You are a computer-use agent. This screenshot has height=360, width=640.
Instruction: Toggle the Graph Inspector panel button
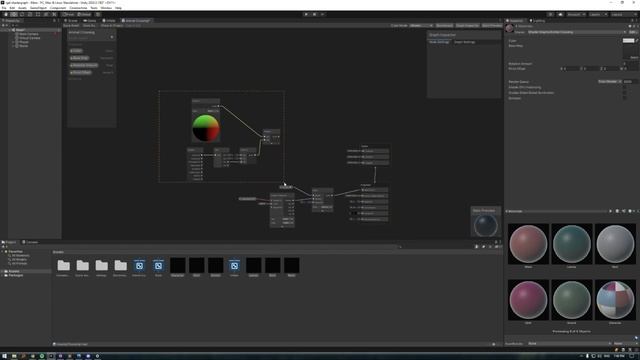click(x=467, y=25)
